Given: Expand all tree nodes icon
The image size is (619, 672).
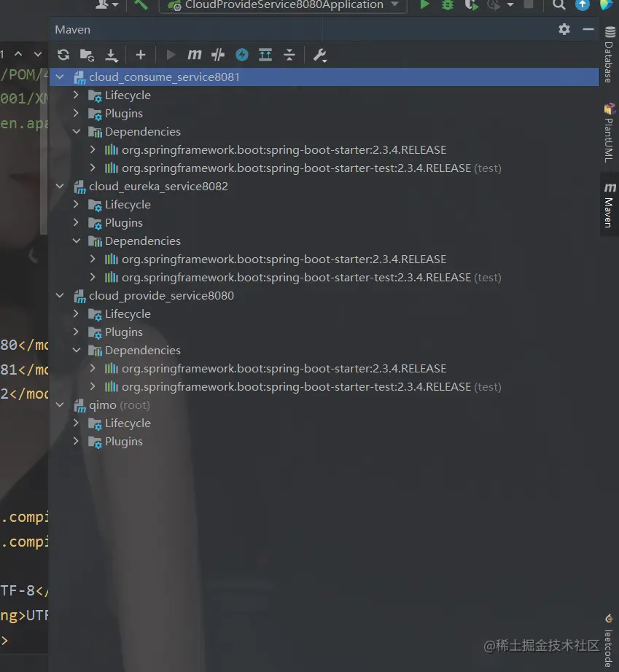Looking at the screenshot, I should click(265, 55).
